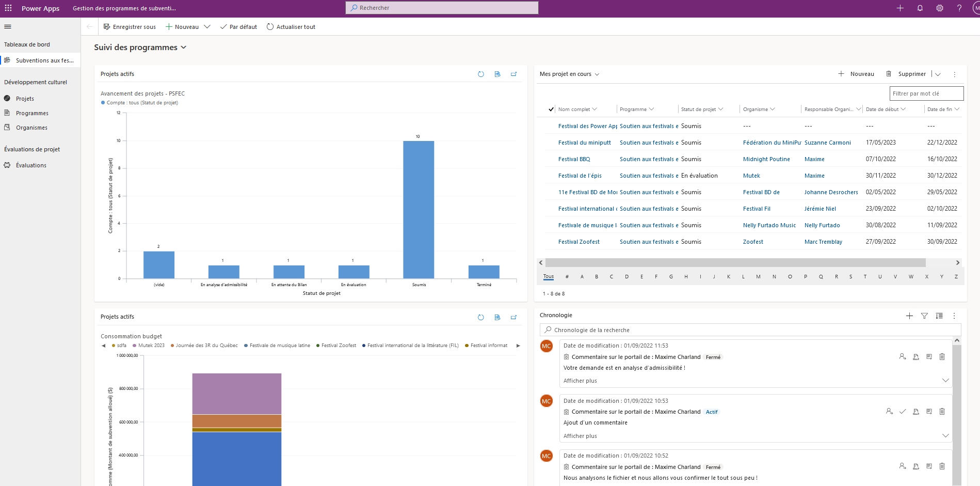
Task: Expand the Avancement des projets chart
Action: point(514,74)
